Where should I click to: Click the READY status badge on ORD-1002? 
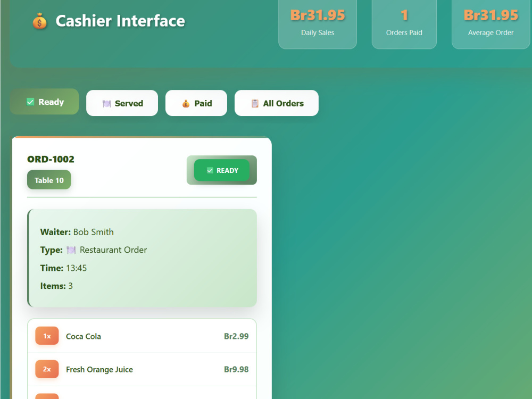coord(221,170)
